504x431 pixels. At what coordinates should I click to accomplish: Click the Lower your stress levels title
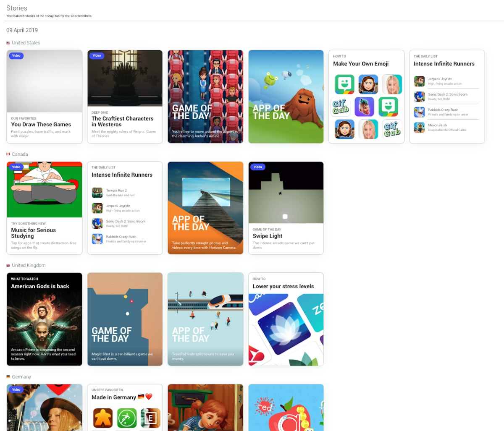pos(283,286)
